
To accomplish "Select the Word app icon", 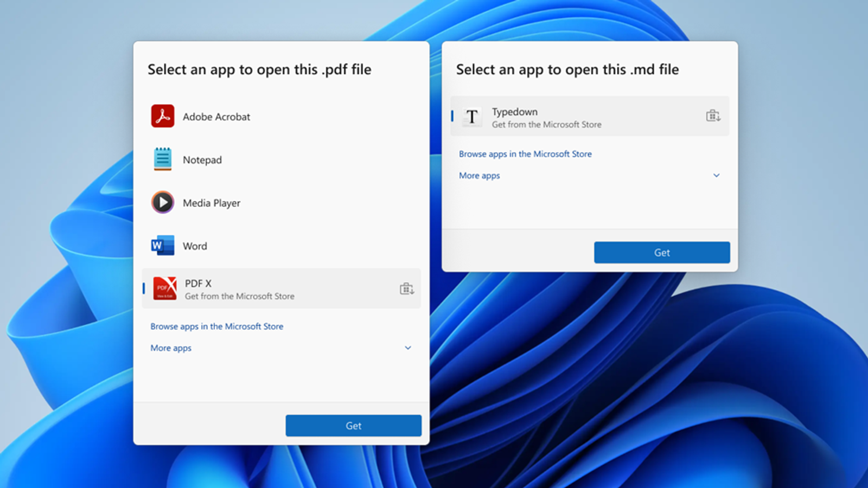I will 163,246.
